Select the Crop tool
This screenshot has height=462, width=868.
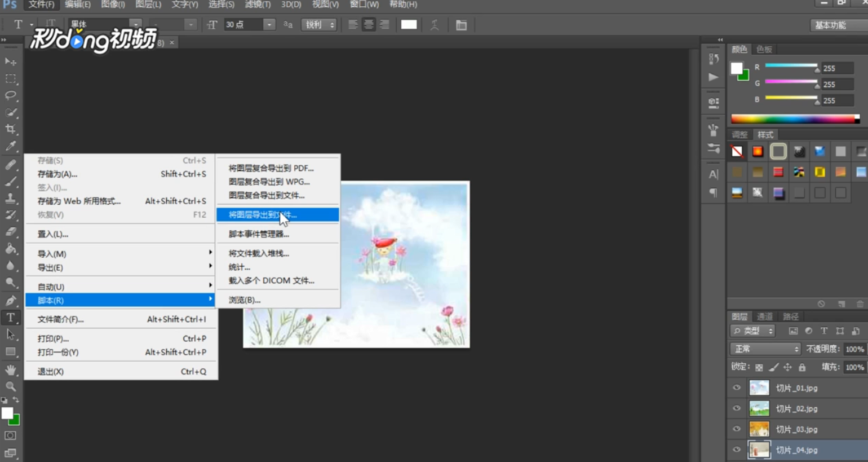click(10, 129)
